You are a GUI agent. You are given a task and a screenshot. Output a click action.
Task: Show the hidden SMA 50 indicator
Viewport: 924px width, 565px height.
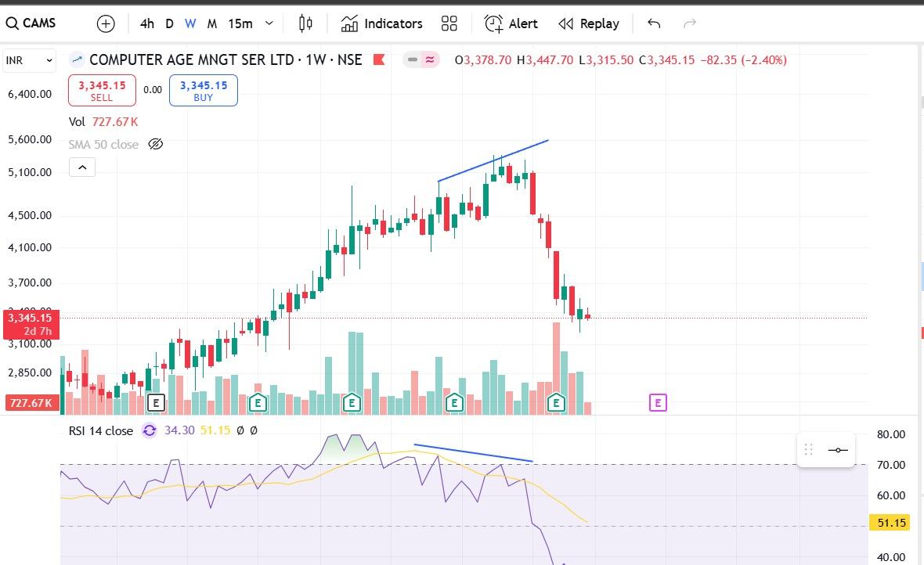(156, 144)
